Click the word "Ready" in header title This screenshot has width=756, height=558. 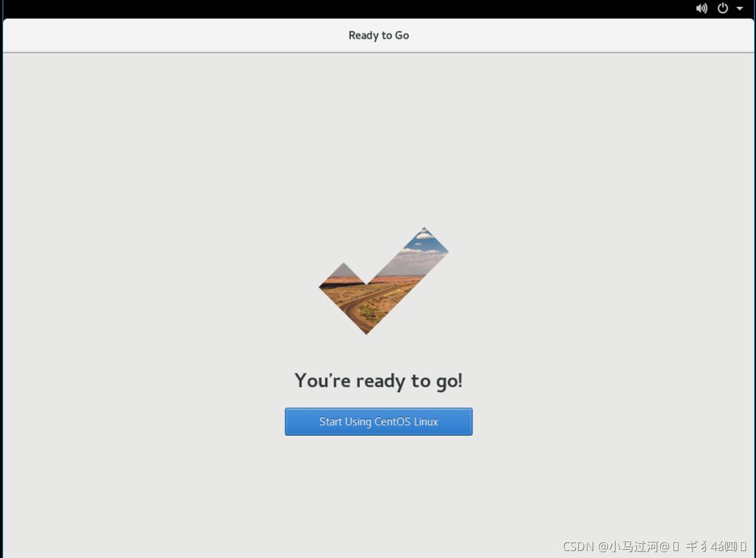point(364,35)
